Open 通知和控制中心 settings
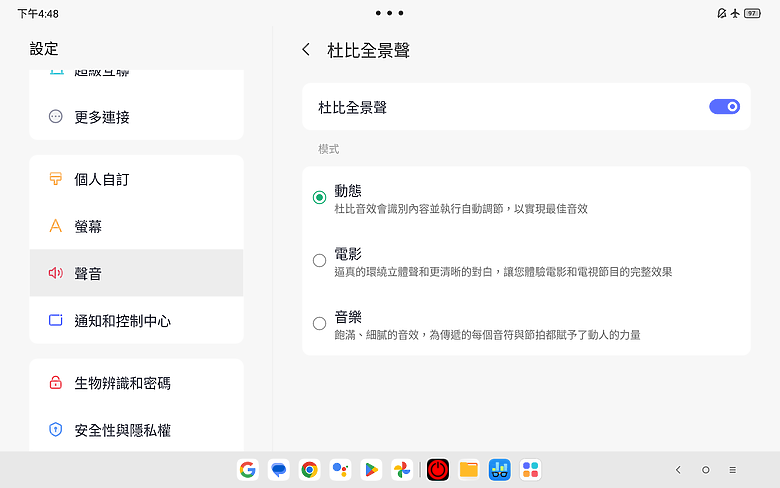The image size is (780, 488). click(136, 320)
